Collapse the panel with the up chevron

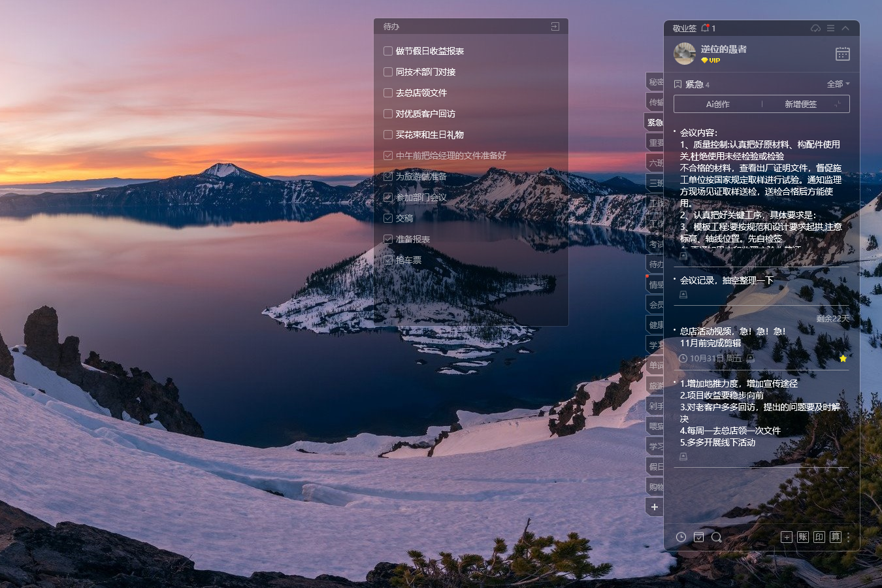tap(845, 28)
